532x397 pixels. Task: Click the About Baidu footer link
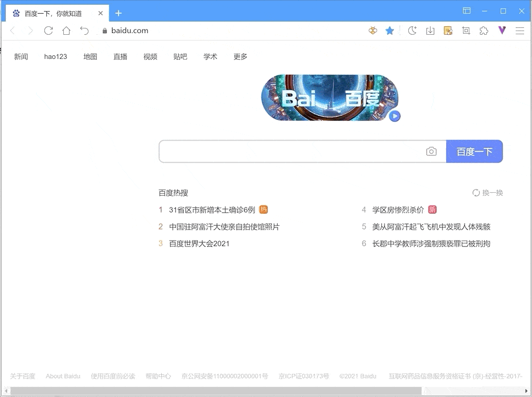tap(63, 376)
